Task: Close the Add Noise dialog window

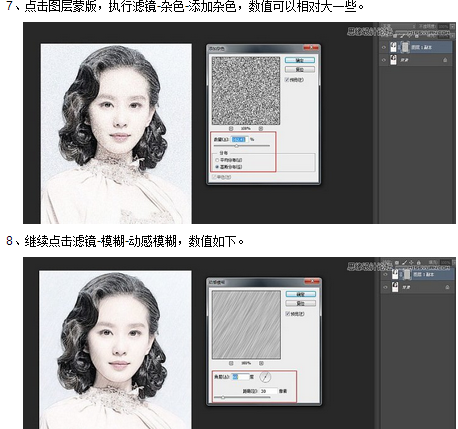Action: 311,48
